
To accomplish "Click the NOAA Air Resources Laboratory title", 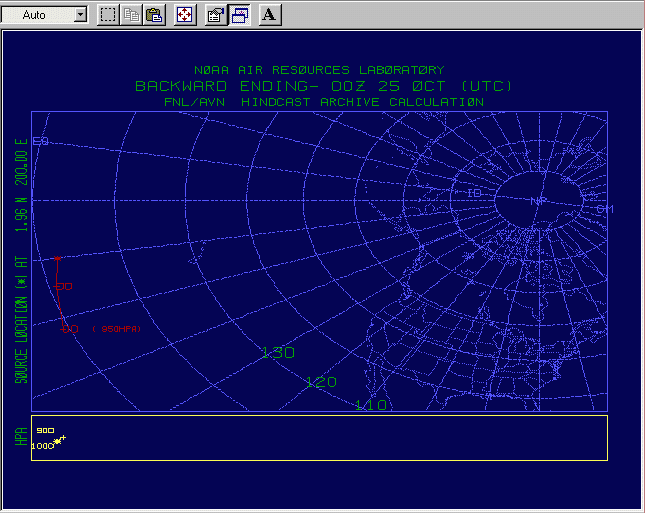I will coord(319,70).
